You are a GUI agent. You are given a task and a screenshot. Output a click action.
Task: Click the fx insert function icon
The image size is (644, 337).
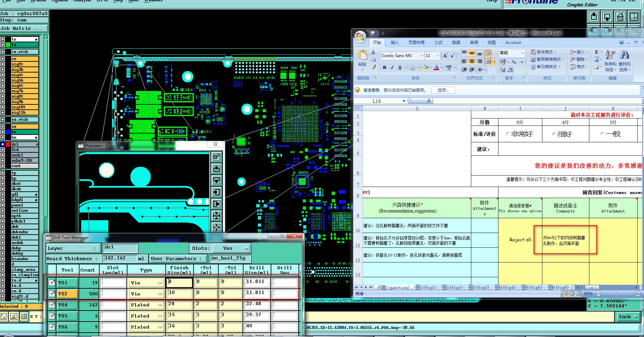coord(429,101)
